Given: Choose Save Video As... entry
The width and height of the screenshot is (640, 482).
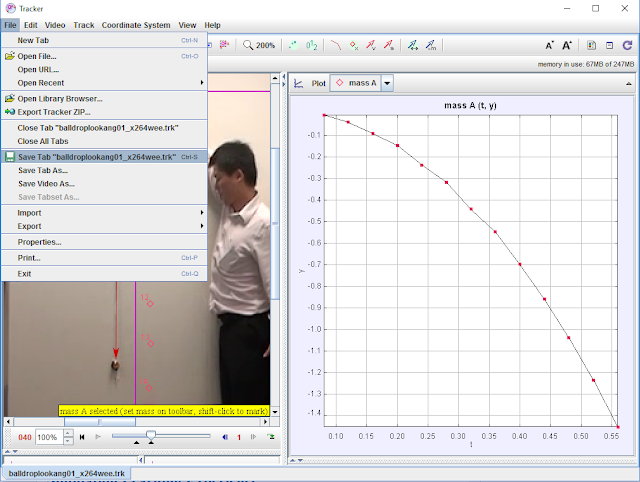Looking at the screenshot, I should pyautogui.click(x=104, y=184).
